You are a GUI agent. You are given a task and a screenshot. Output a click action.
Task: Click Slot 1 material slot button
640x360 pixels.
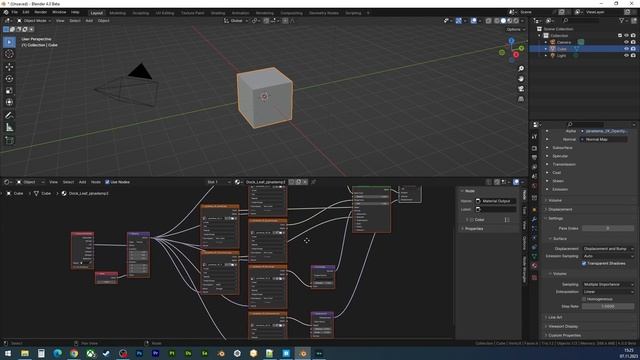pyautogui.click(x=219, y=182)
